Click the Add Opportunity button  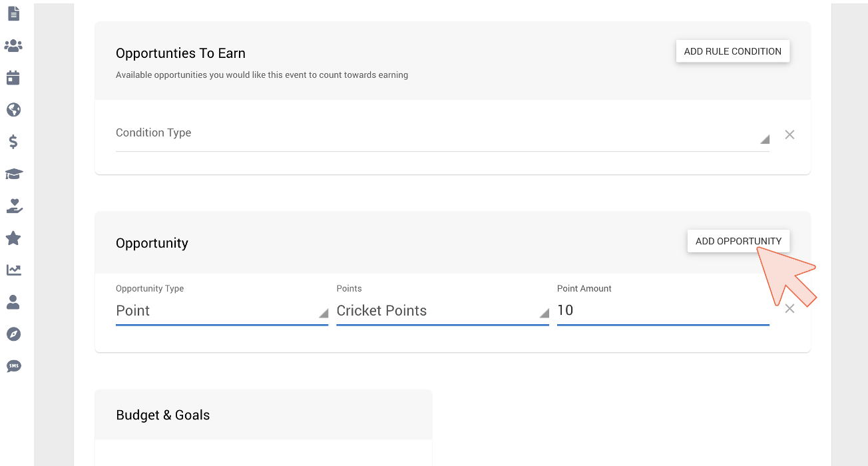point(738,241)
